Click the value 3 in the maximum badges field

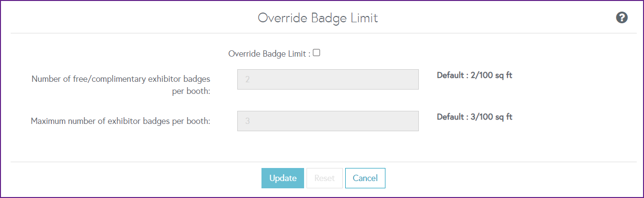pos(247,121)
